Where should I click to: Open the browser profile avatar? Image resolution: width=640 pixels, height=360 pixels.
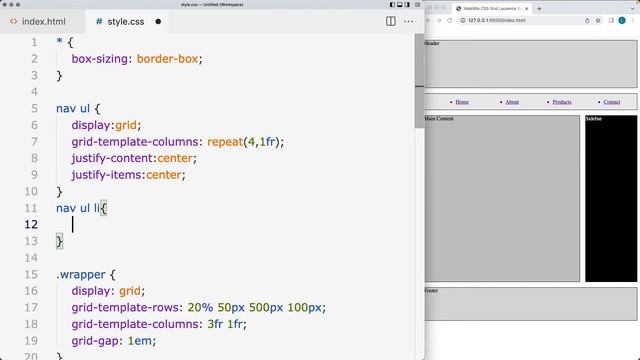[x=622, y=20]
